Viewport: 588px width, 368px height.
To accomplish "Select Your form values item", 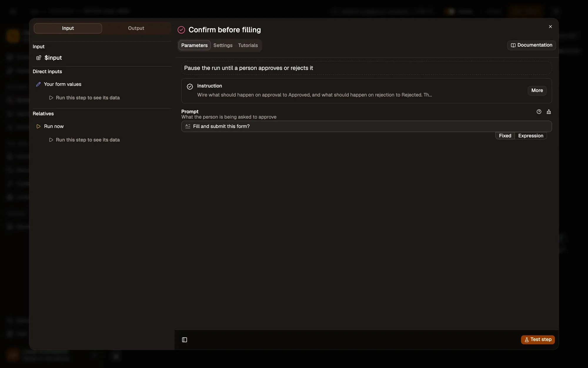I will tap(63, 84).
